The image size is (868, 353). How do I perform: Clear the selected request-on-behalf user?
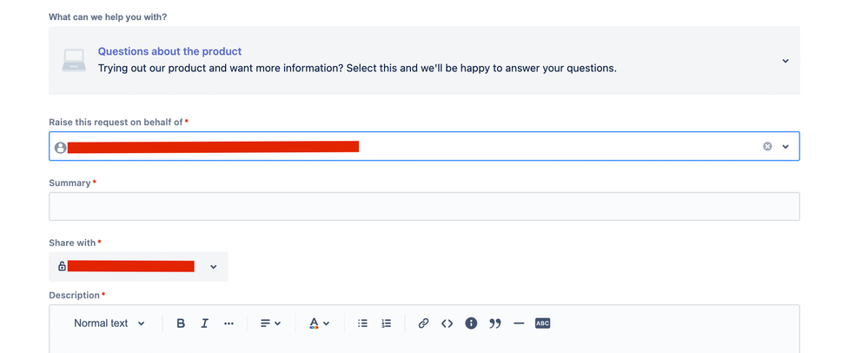(x=767, y=146)
